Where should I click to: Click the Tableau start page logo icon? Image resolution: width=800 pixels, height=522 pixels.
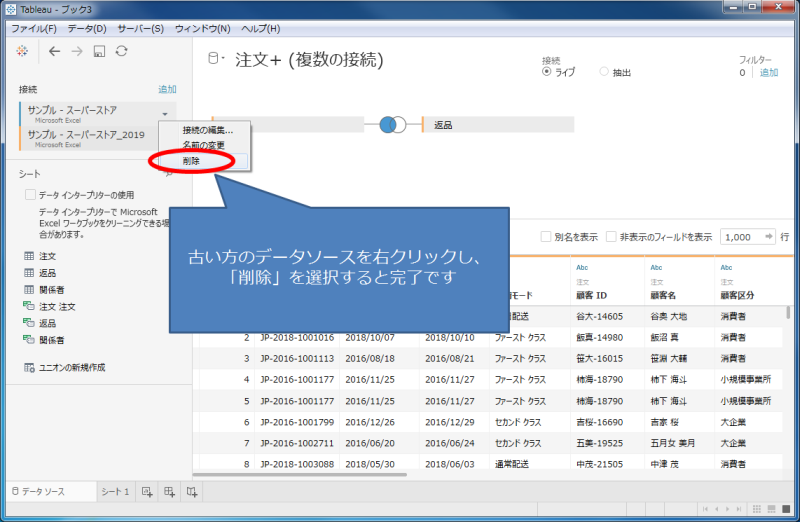pos(22,51)
